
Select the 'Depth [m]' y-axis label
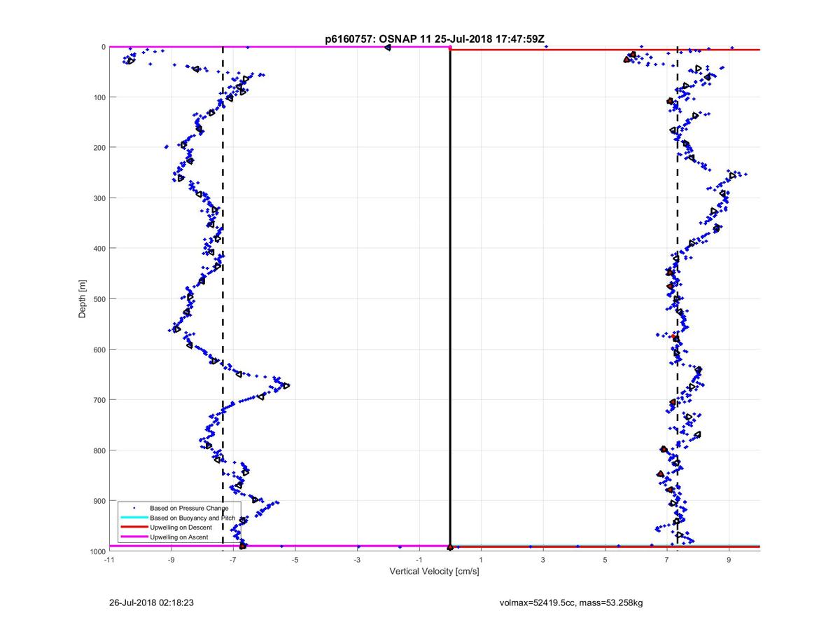pyautogui.click(x=83, y=299)
